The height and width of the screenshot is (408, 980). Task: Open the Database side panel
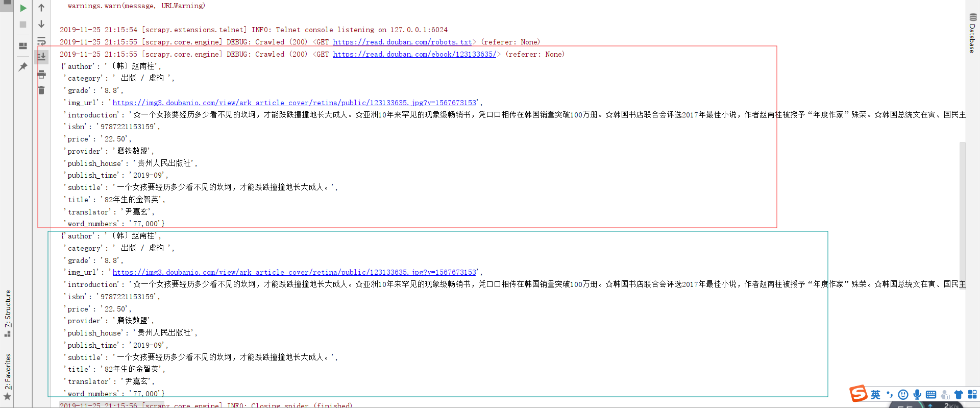(973, 33)
